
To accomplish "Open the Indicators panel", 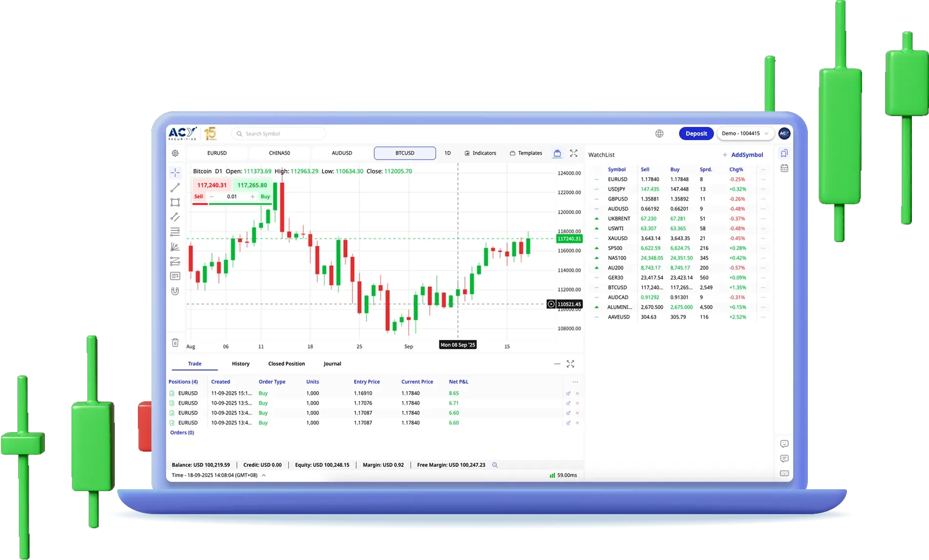I will (481, 153).
